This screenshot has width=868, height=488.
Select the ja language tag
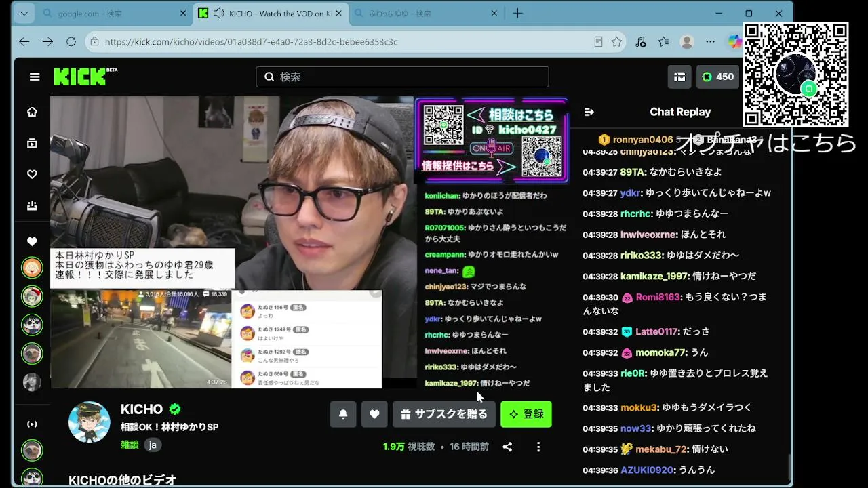point(153,445)
